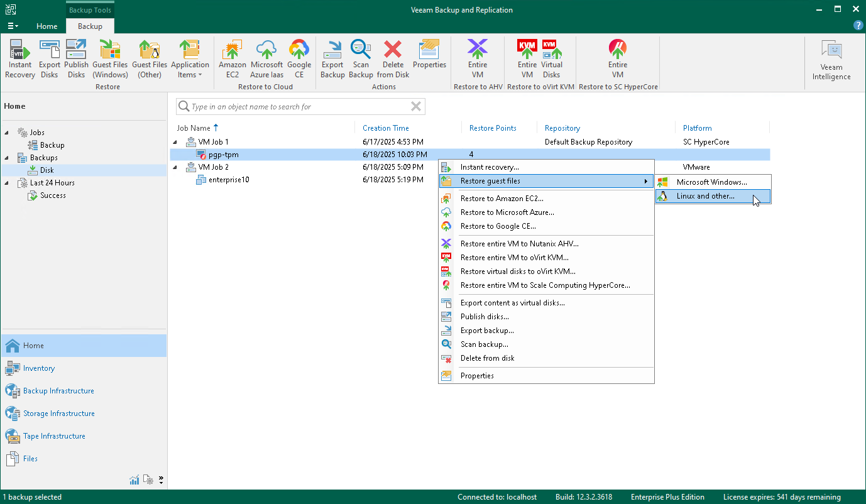Collapse the Last 24 Hours tree node

click(x=8, y=183)
